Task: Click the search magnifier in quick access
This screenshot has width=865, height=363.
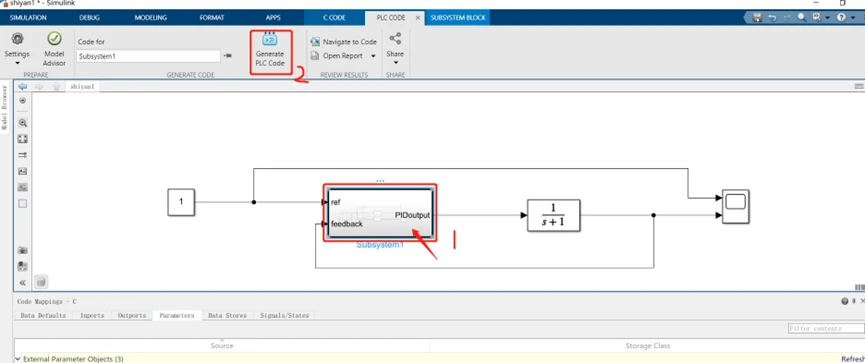Action: coord(802,18)
